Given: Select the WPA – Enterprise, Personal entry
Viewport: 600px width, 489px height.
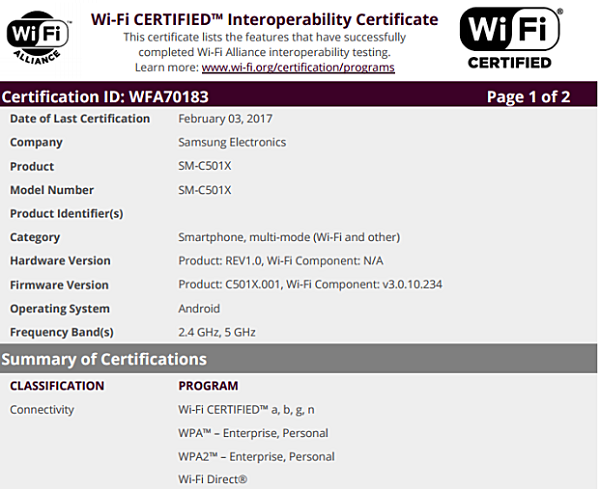Looking at the screenshot, I should click(253, 433).
